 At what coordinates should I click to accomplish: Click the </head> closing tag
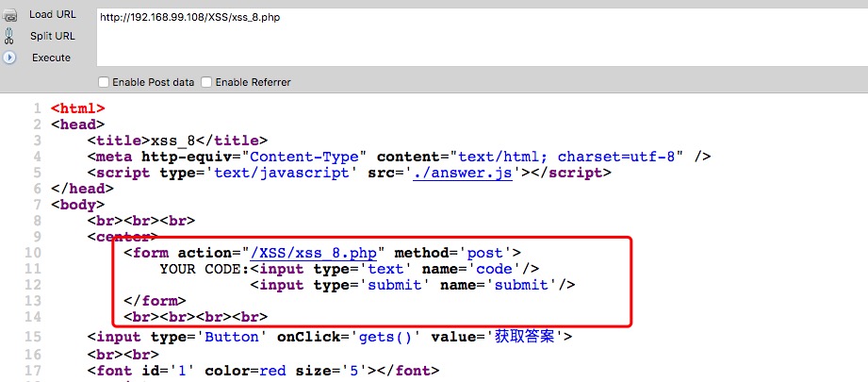tap(82, 189)
